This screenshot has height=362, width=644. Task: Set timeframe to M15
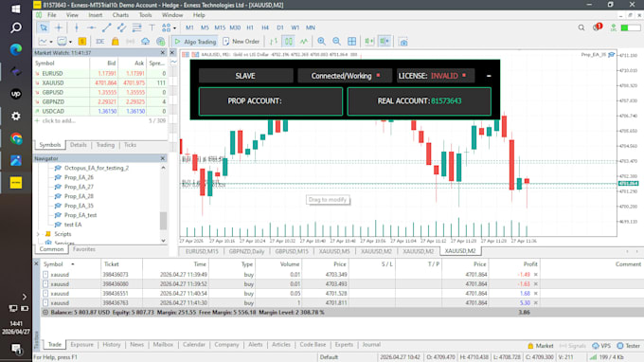220,27
